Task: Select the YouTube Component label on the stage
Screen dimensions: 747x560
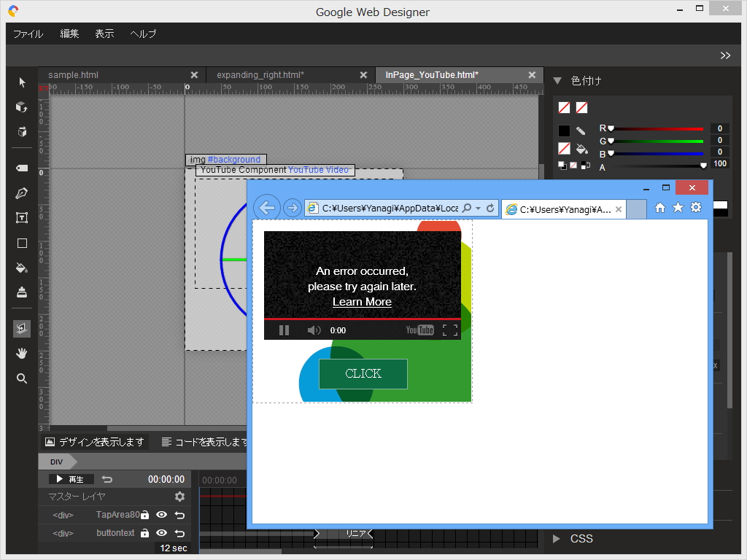Action: [x=275, y=170]
